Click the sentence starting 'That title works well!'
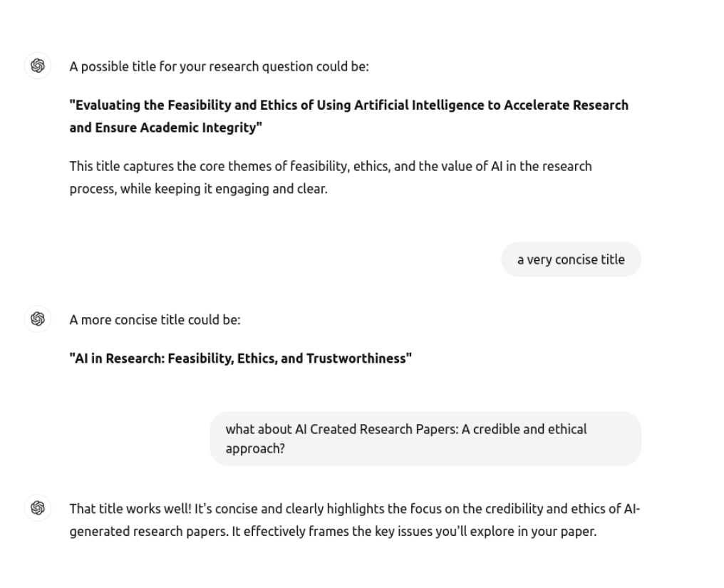This screenshot has width=724, height=588. (354, 509)
